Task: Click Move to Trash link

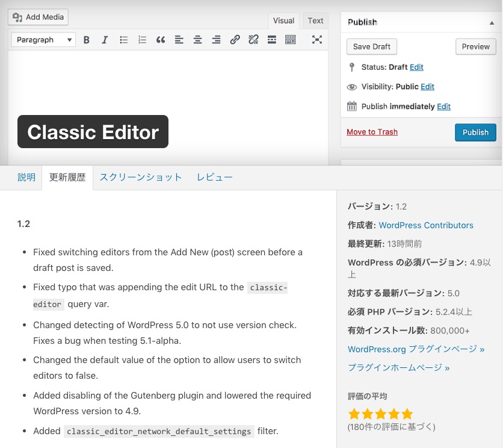Action: coord(372,132)
